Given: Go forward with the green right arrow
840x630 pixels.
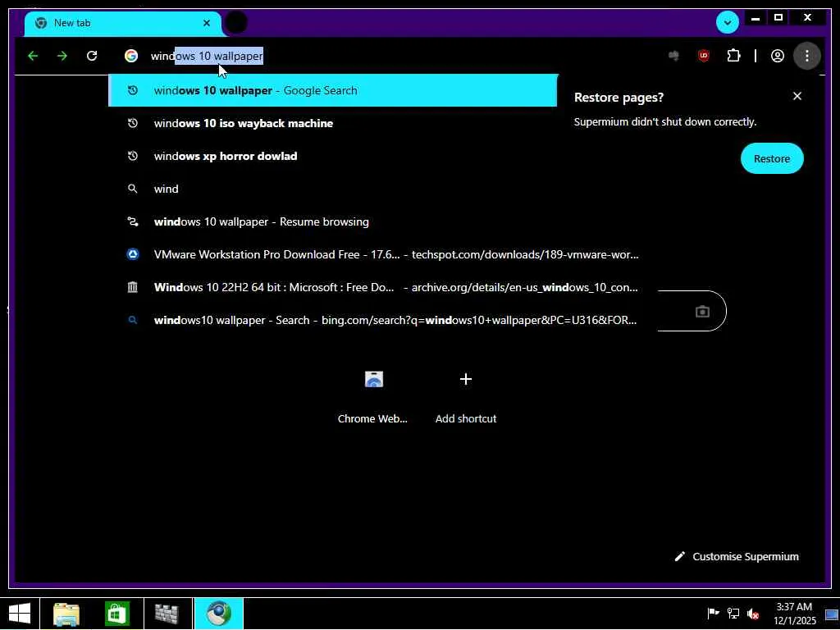Looking at the screenshot, I should 62,56.
